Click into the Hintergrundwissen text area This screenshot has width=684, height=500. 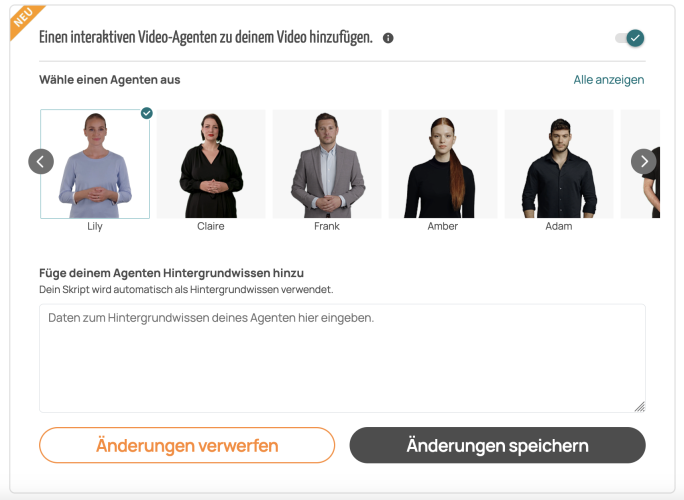point(342,358)
